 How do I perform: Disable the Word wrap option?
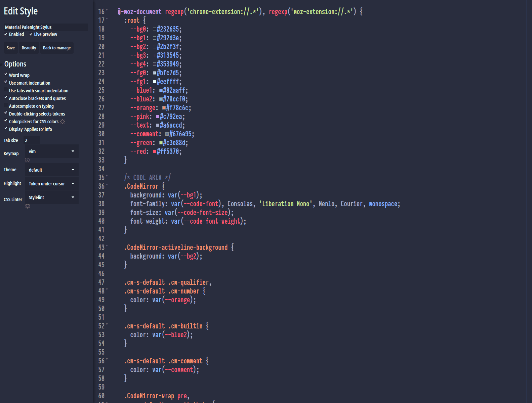6,74
